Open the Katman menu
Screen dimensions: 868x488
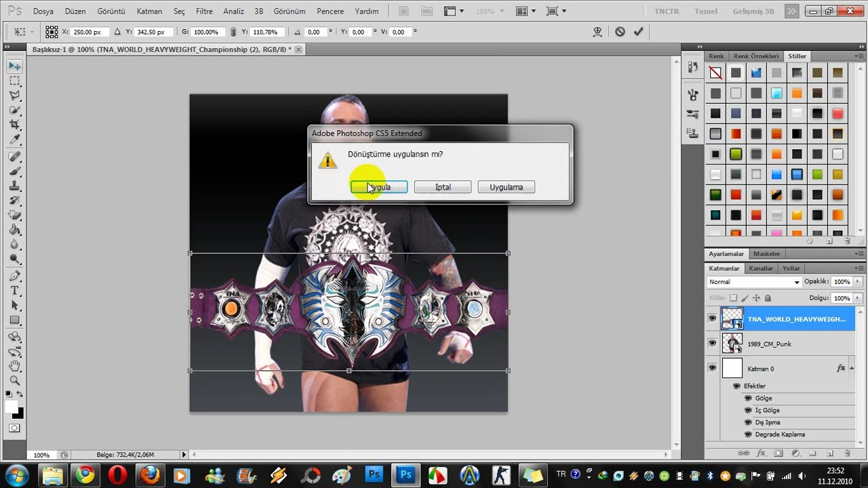[149, 12]
